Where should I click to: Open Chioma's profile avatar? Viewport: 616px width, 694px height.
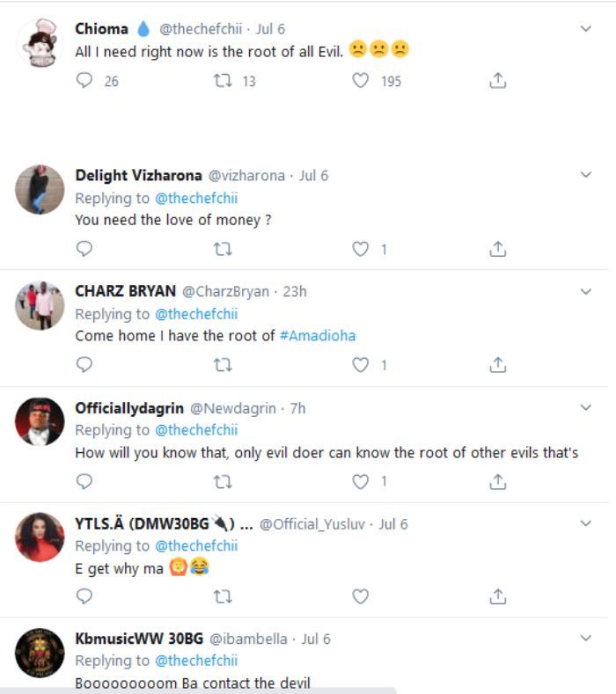click(40, 41)
